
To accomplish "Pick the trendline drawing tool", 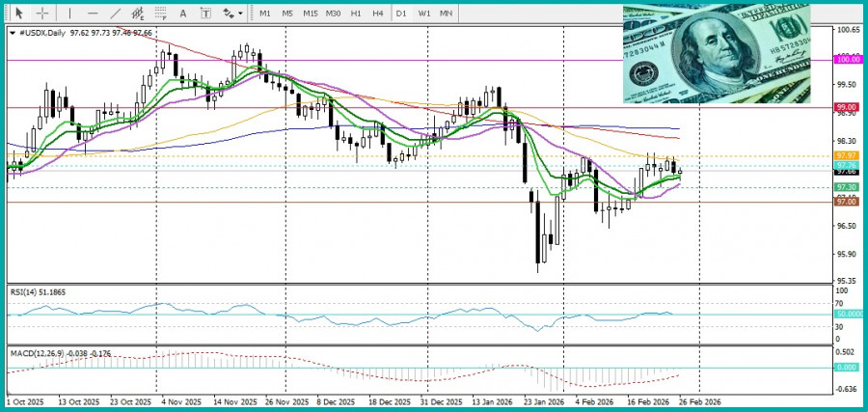I will [116, 14].
